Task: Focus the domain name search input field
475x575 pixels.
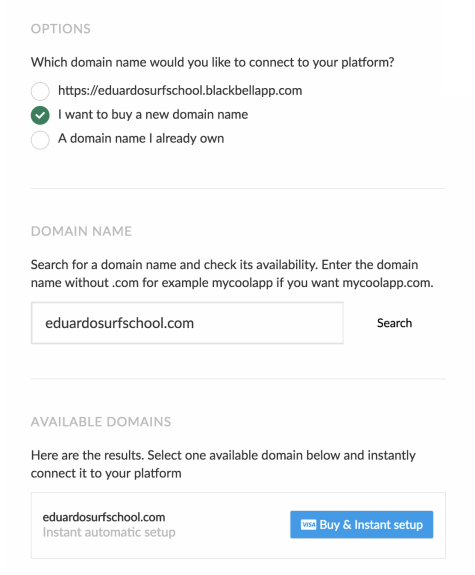Action: 187,323
